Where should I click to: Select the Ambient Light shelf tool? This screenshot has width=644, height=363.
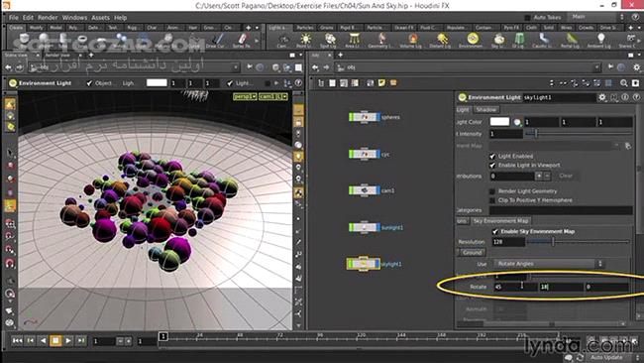tap(600, 41)
